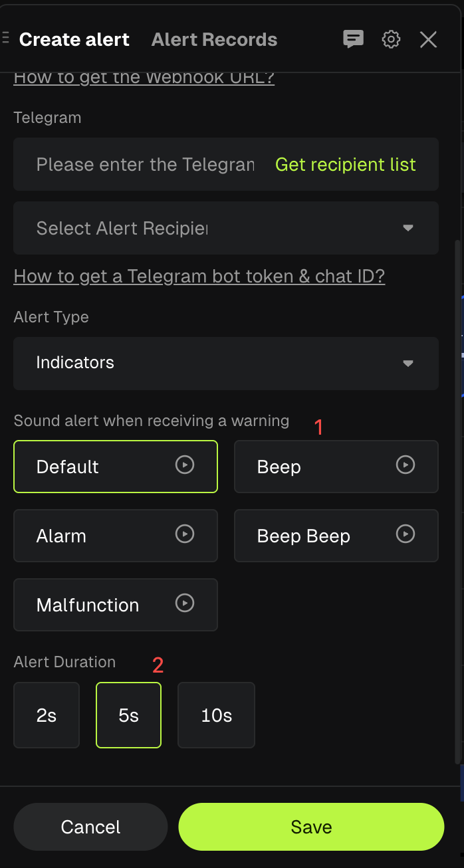Switch to the Alert Records tab
The width and height of the screenshot is (464, 868).
click(214, 39)
